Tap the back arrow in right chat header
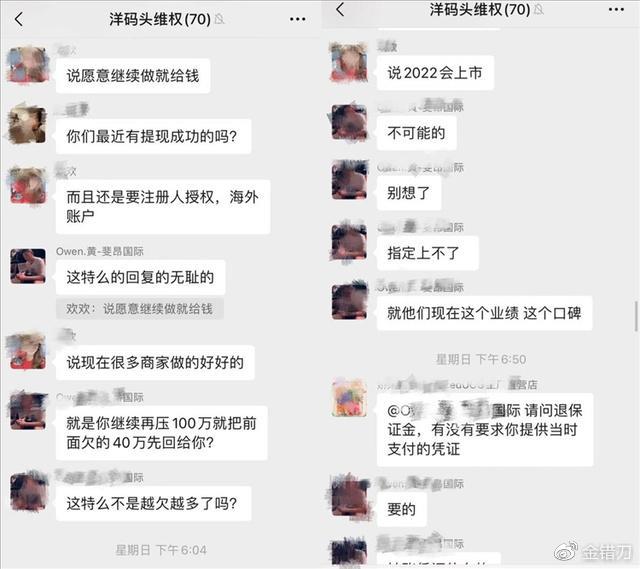This screenshot has height=569, width=640. pos(340,9)
